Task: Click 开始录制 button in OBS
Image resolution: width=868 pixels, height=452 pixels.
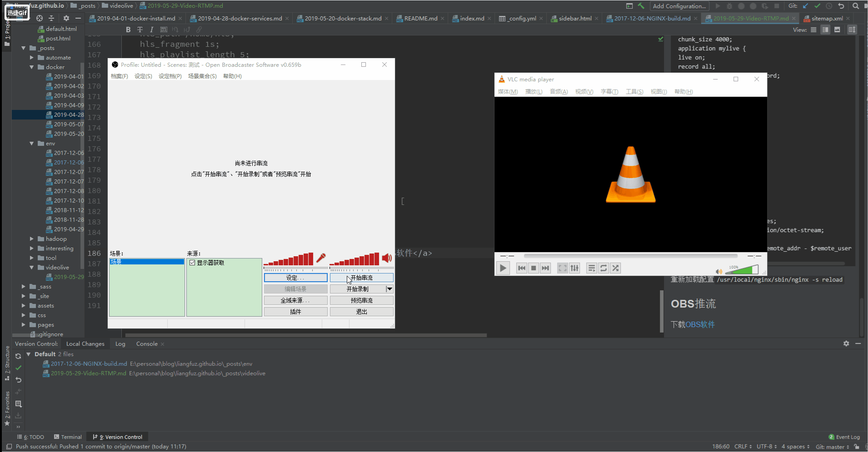Action: pos(358,289)
